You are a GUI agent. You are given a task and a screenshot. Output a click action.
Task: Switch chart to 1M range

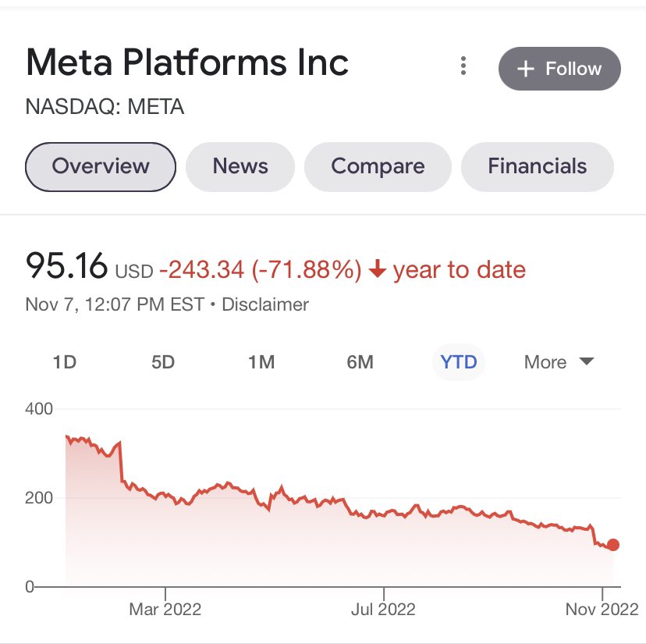(x=261, y=362)
